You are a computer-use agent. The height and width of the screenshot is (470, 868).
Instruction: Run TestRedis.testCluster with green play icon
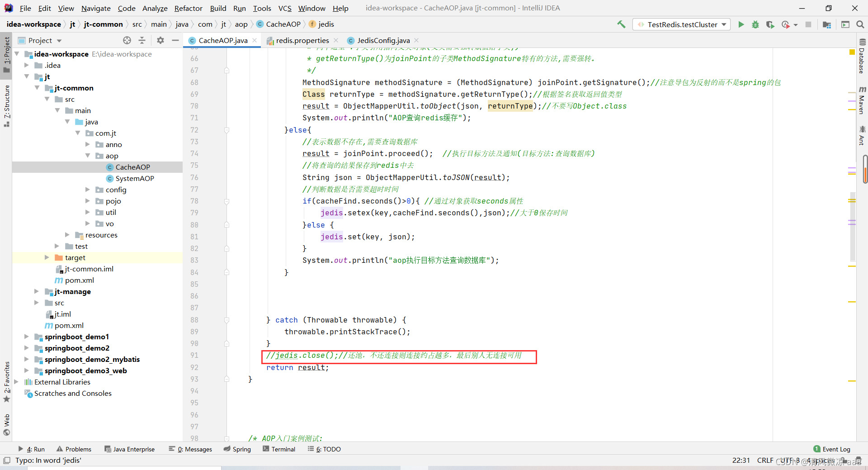[x=741, y=24]
